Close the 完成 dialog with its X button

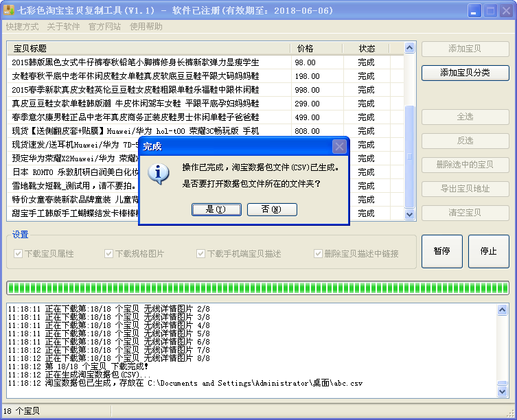point(339,147)
